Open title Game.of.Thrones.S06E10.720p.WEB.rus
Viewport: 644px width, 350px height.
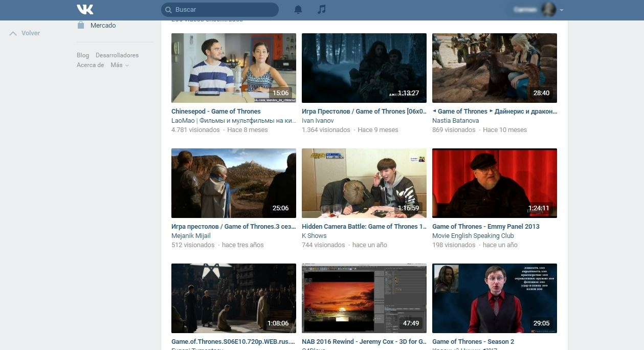(x=234, y=342)
